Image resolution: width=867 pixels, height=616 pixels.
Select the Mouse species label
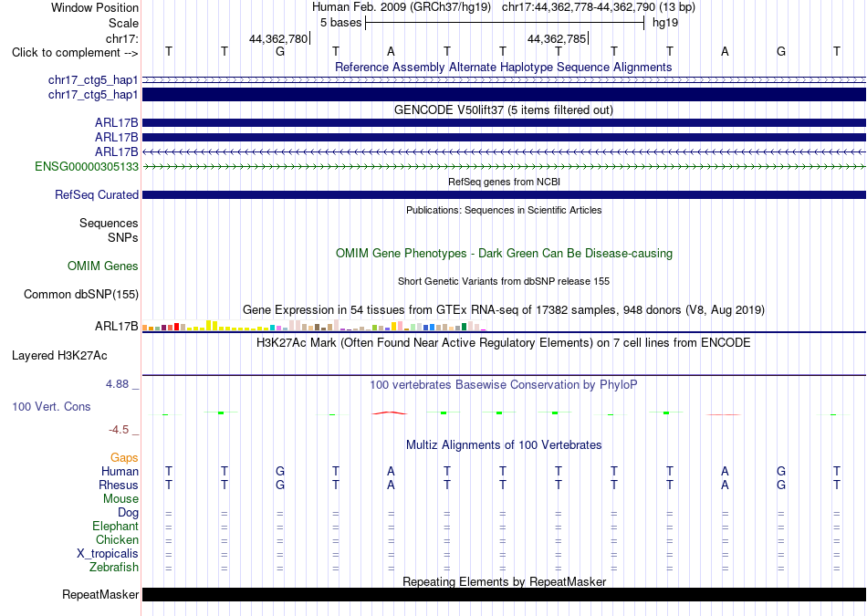[x=120, y=499]
